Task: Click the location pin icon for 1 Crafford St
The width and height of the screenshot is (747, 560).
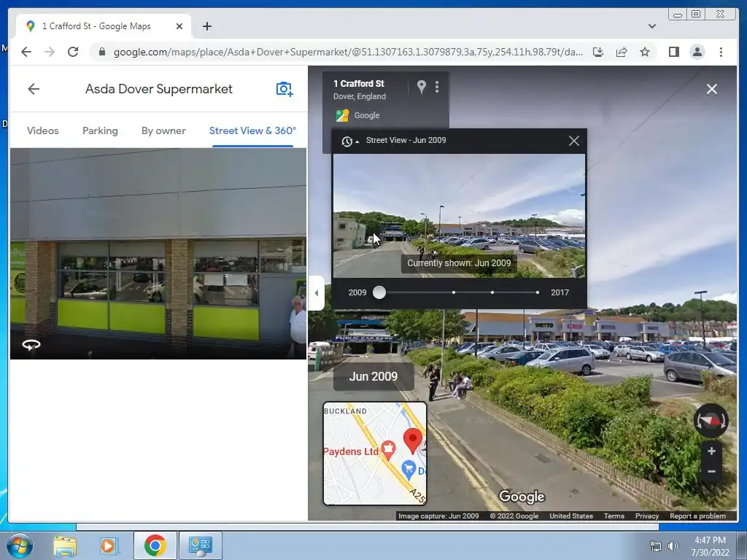Action: click(x=421, y=87)
